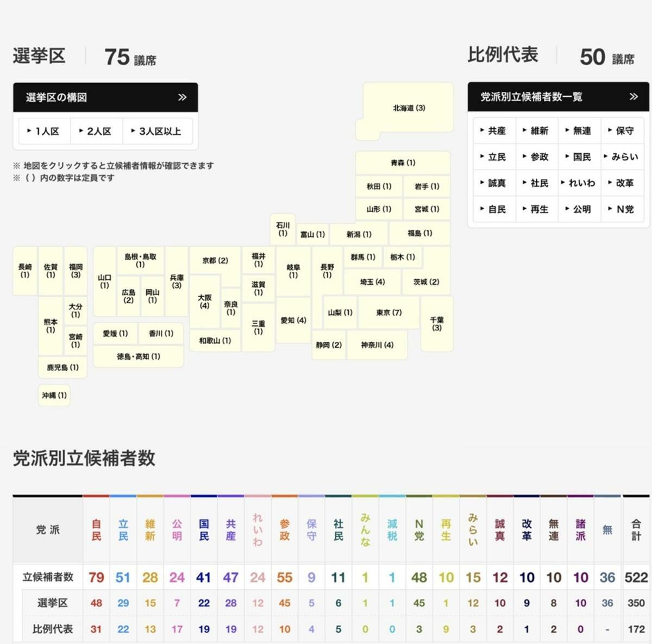Select 静岡 (2) on the map
Viewport: 652px width, 644px height.
[329, 345]
